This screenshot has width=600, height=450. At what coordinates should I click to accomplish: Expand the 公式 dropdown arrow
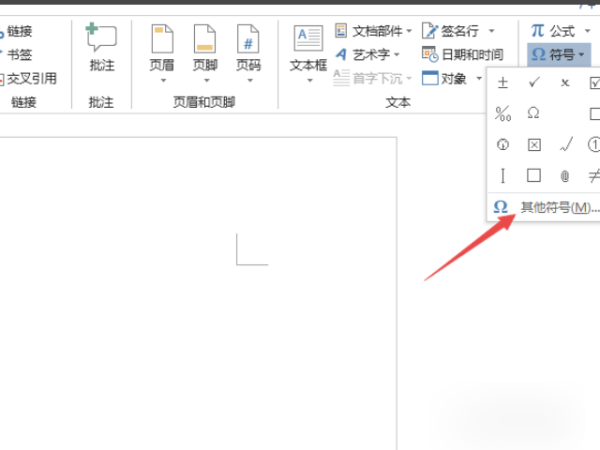tap(587, 31)
